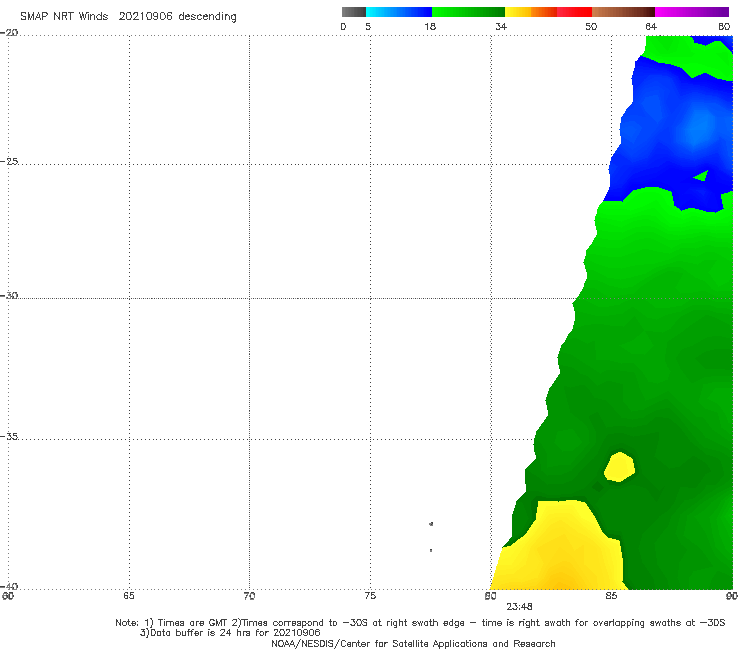Click the latitude label '-35'
The height and width of the screenshot is (650, 740).
(x=9, y=436)
